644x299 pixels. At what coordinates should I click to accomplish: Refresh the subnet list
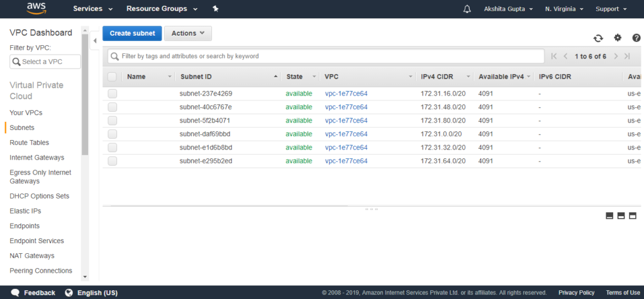[598, 38]
